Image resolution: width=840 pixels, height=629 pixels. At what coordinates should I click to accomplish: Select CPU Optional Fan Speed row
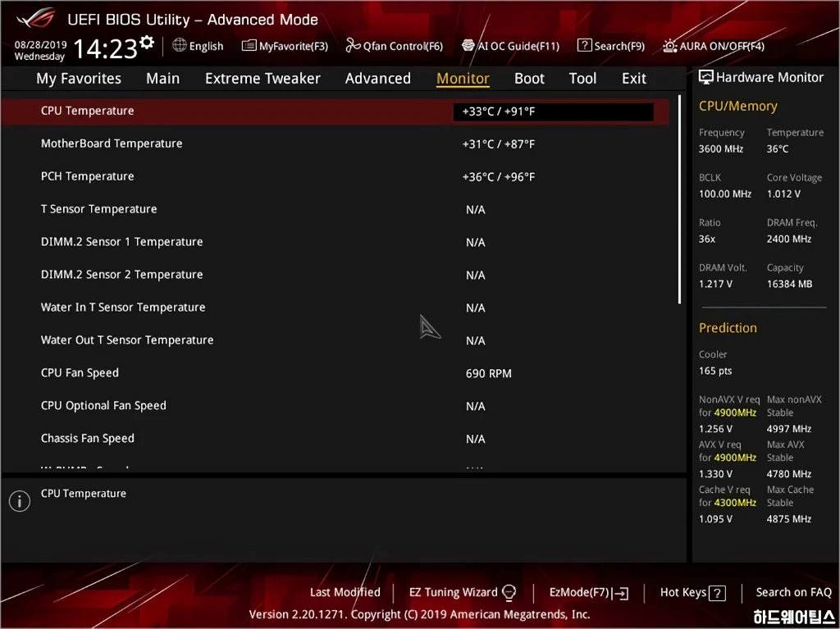coord(336,406)
